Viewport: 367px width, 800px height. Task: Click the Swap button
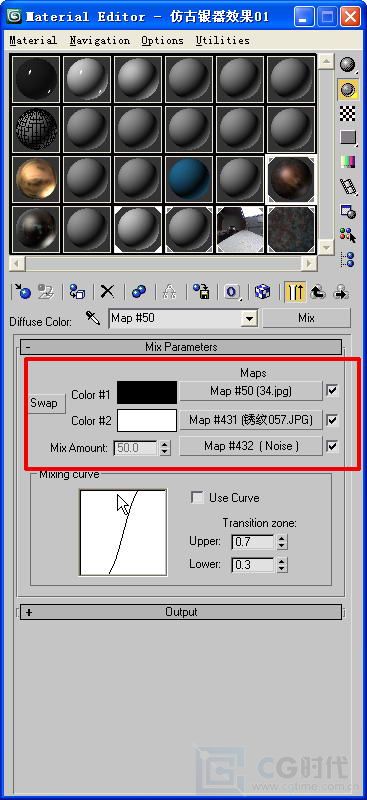tap(46, 403)
